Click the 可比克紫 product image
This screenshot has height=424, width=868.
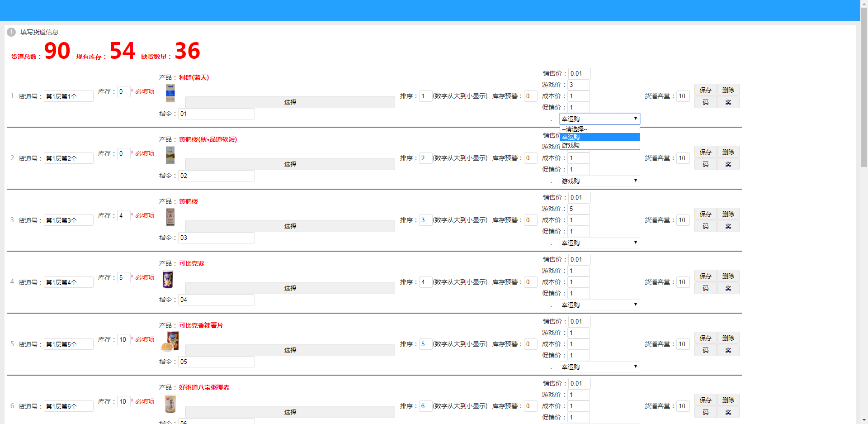(168, 280)
